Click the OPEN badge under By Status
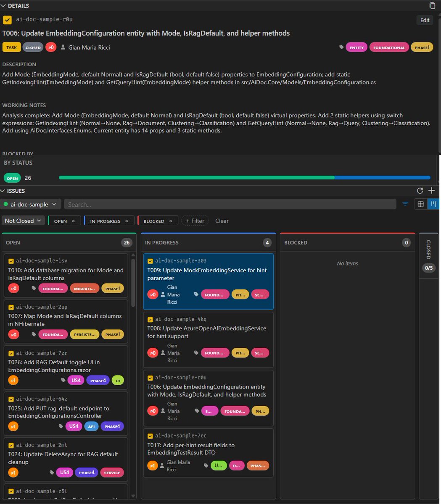The height and width of the screenshot is (504, 441). click(13, 178)
